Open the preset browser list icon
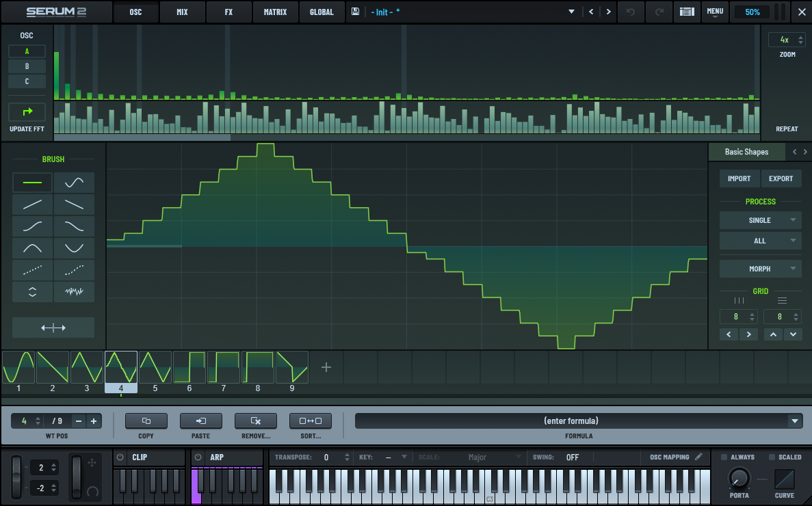This screenshot has height=506, width=812. click(687, 12)
